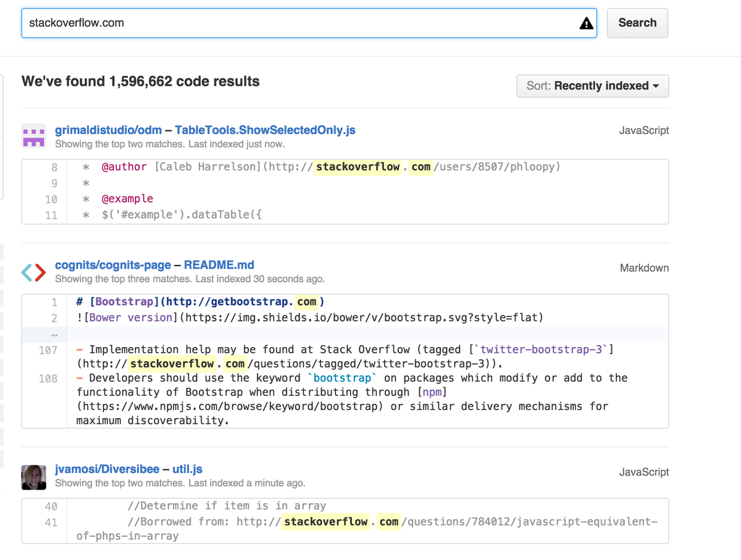The width and height of the screenshot is (741, 560).
Task: Click line number 1 in README.md result
Action: pyautogui.click(x=54, y=303)
